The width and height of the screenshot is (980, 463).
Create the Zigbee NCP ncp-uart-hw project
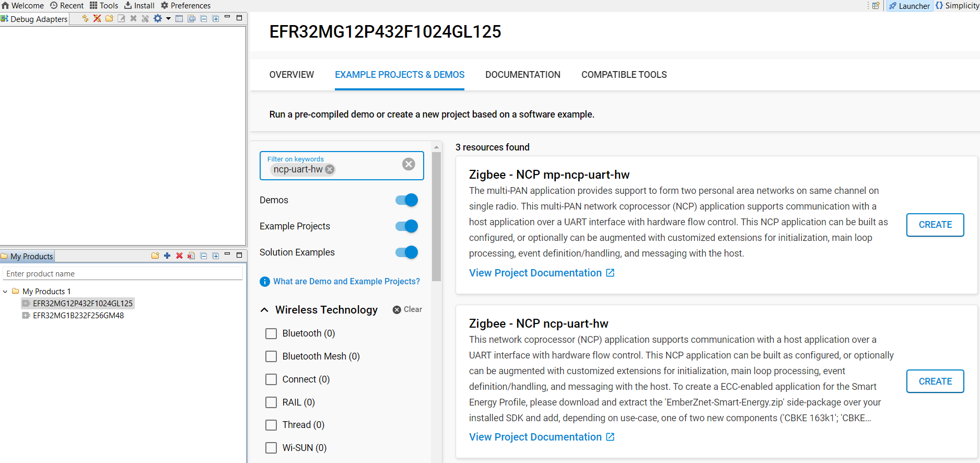coord(935,381)
